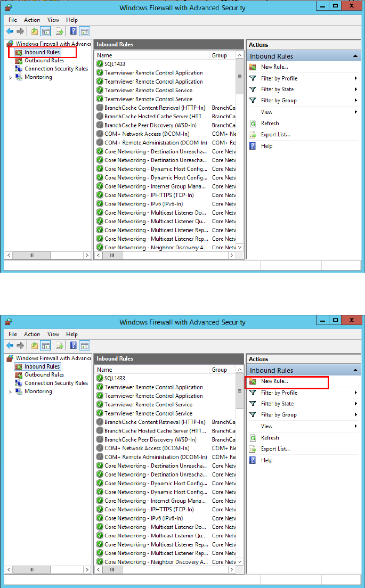Viewport: 365px width, 588px height.
Task: Click Export List toolbar icon, lower window
Action: (59, 346)
